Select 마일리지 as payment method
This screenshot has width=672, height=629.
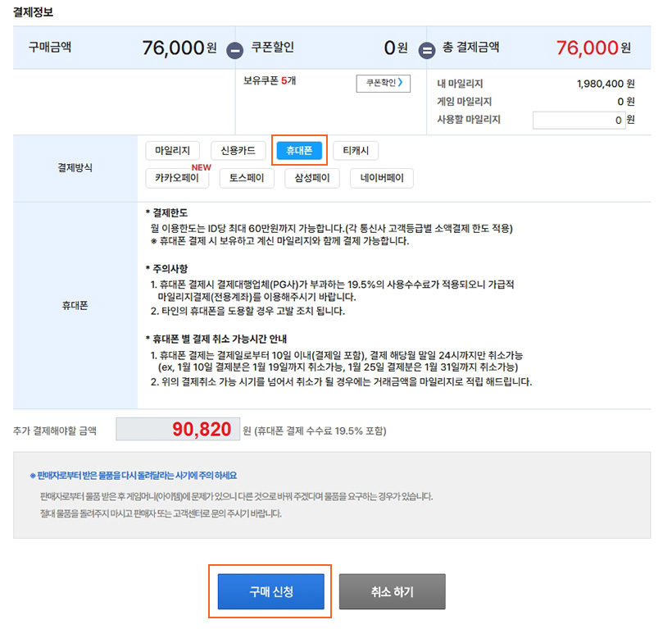point(172,151)
